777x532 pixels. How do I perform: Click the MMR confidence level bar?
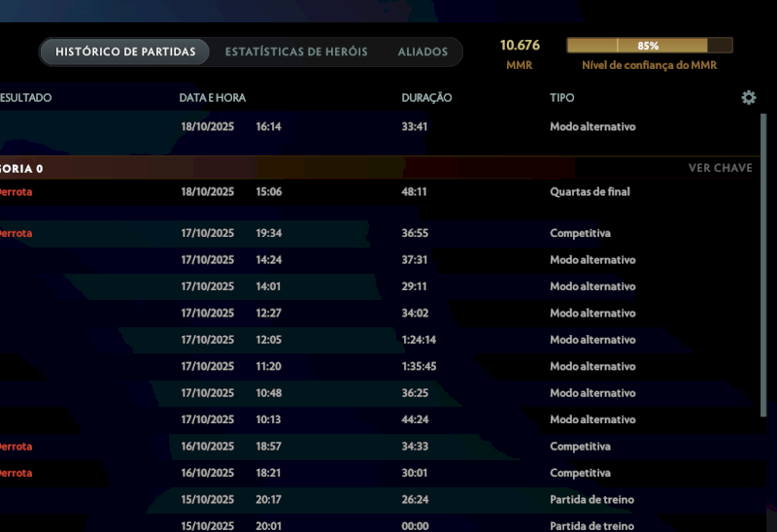point(649,46)
